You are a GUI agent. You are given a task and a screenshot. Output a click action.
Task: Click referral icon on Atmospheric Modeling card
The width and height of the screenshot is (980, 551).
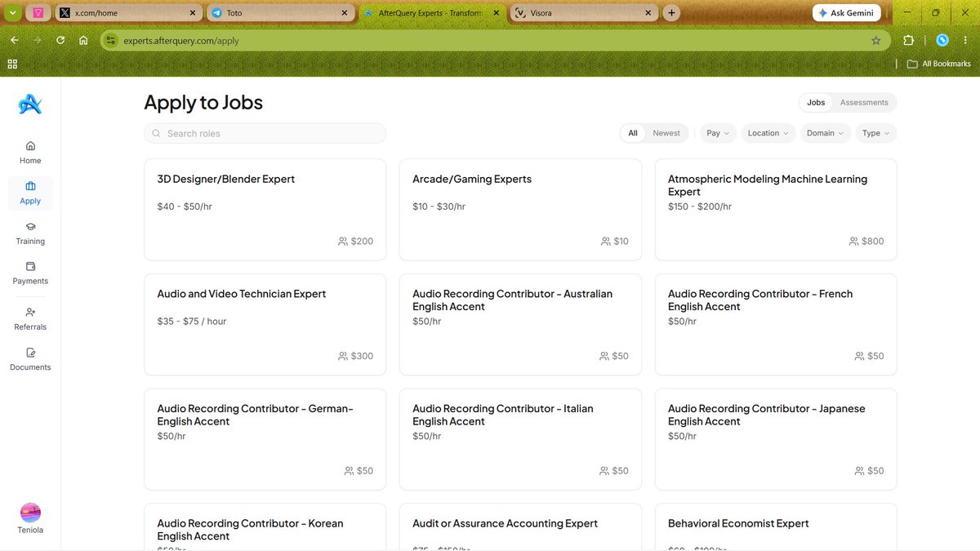coord(854,242)
